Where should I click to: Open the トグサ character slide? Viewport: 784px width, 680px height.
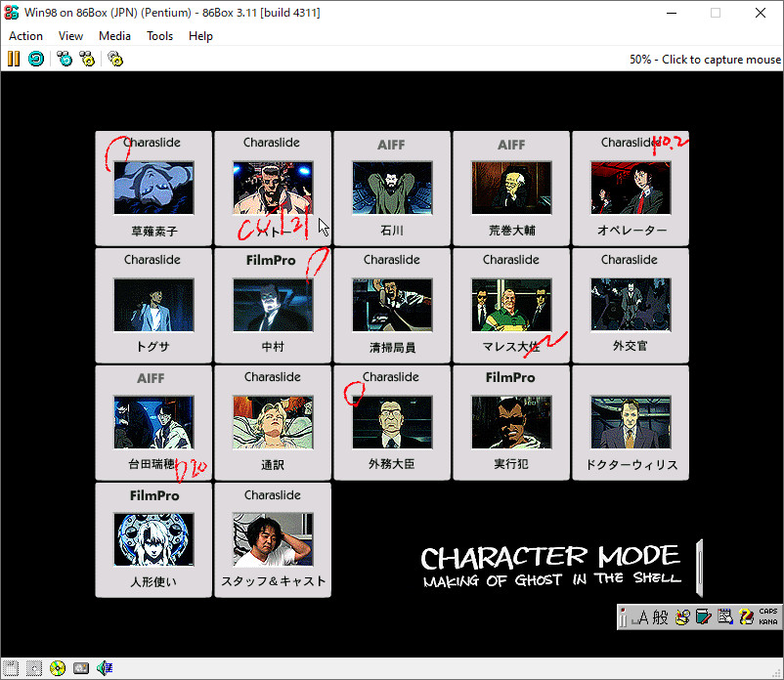click(x=153, y=305)
